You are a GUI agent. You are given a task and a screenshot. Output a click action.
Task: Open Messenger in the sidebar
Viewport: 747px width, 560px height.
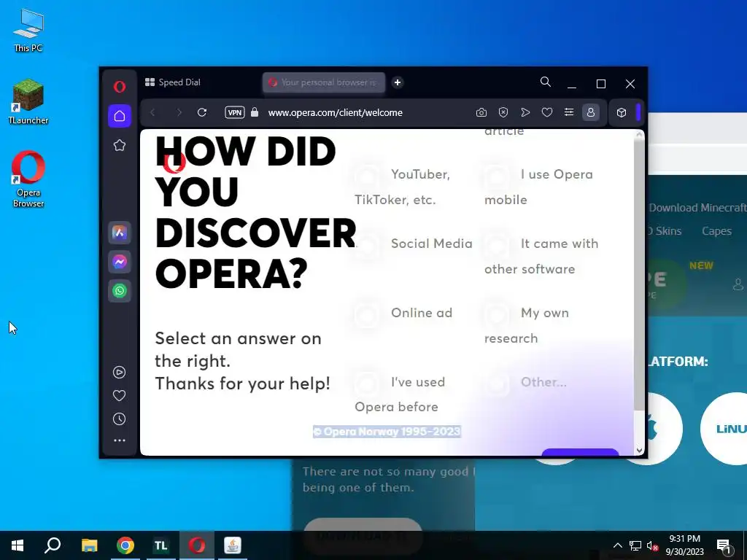click(x=120, y=262)
